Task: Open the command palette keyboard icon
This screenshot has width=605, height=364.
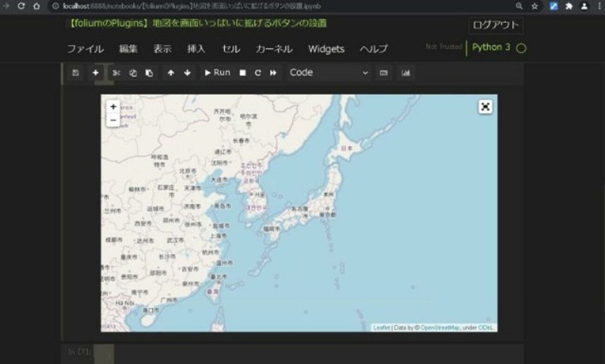Action: tap(383, 73)
